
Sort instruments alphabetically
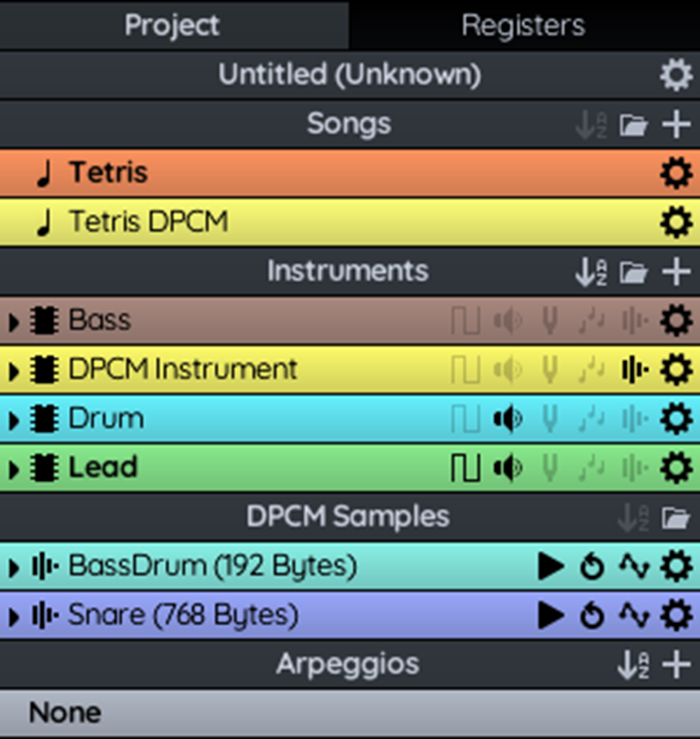[591, 272]
